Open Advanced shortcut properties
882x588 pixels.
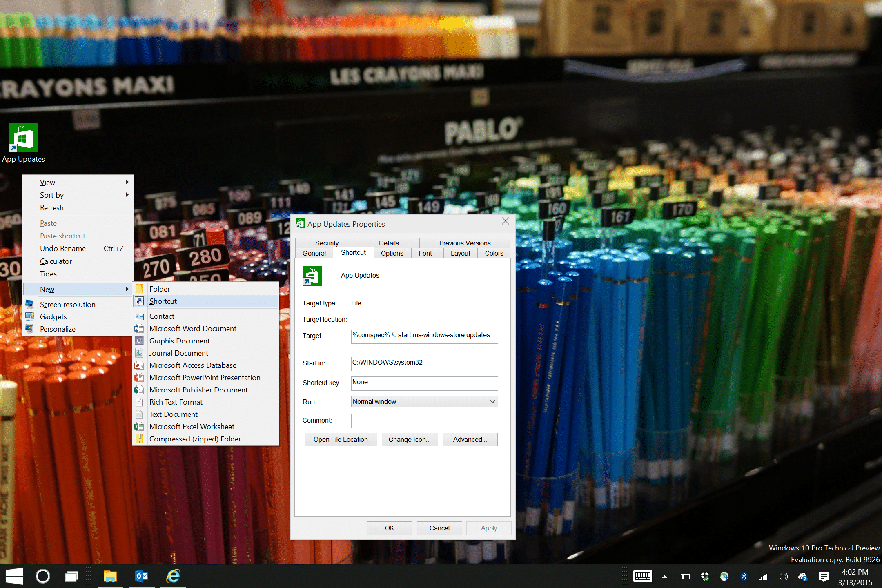[x=470, y=439]
